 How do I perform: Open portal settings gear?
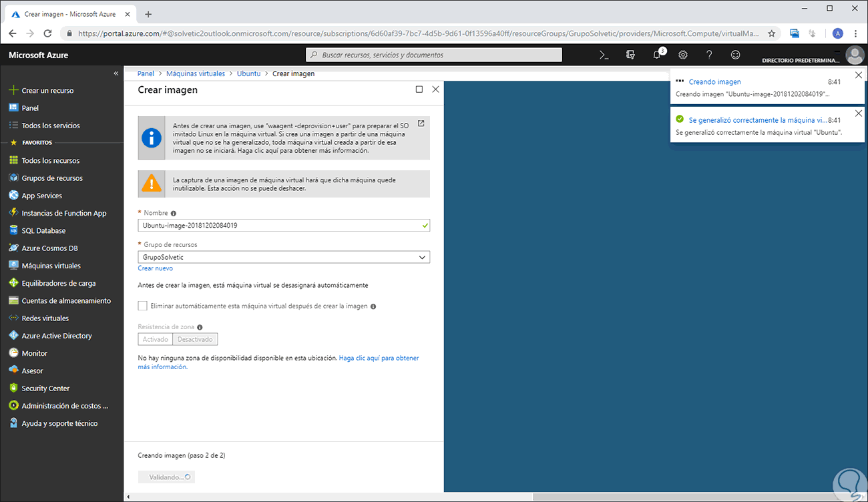point(683,55)
